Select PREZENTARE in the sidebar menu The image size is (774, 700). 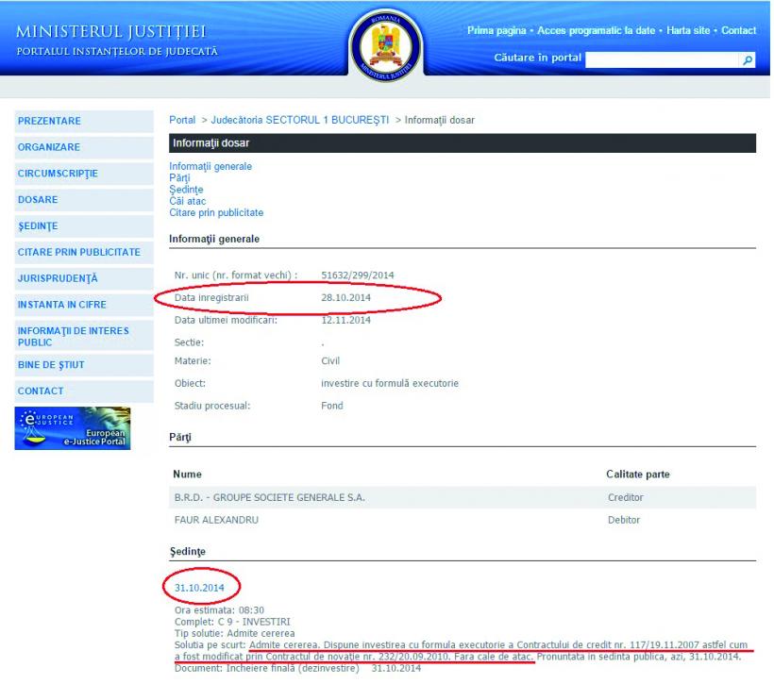[50, 121]
